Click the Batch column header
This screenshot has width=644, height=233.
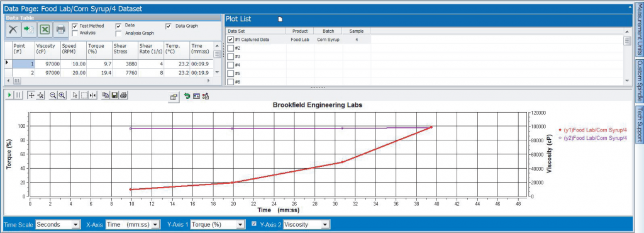tap(328, 31)
